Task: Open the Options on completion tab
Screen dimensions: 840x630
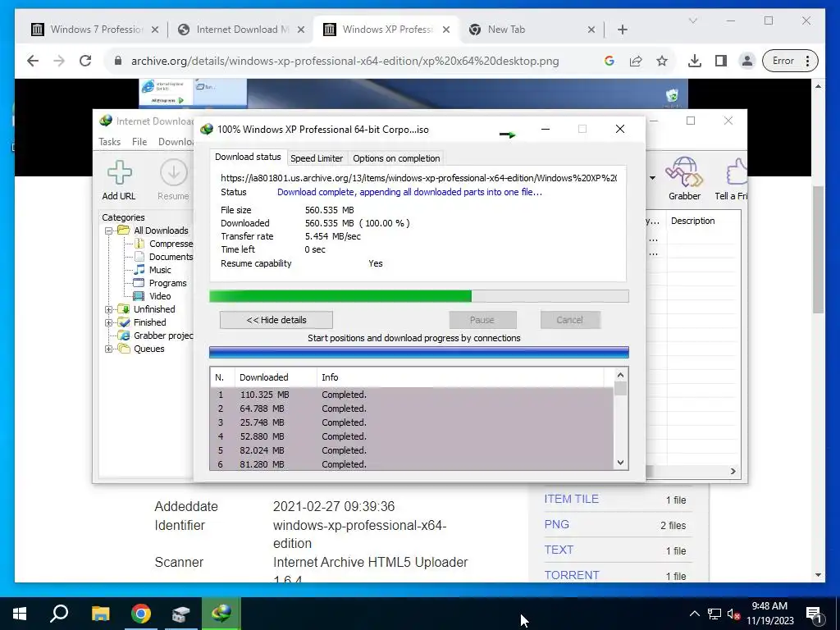Action: point(396,158)
